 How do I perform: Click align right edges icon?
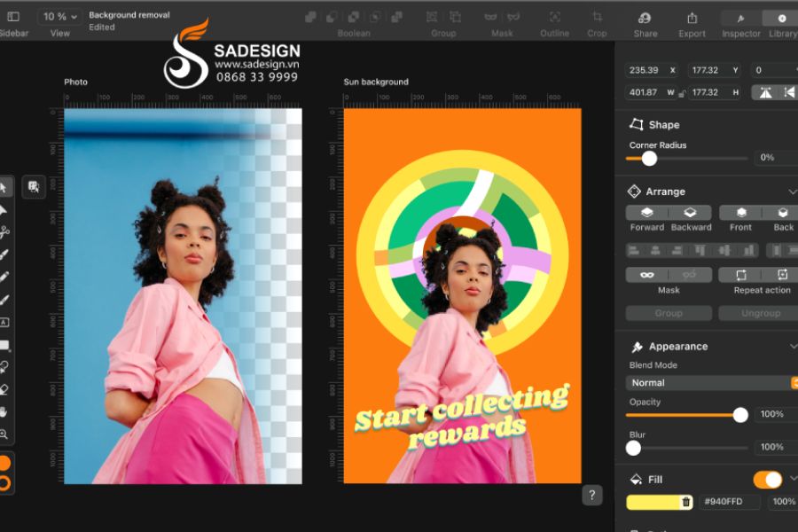point(677,250)
